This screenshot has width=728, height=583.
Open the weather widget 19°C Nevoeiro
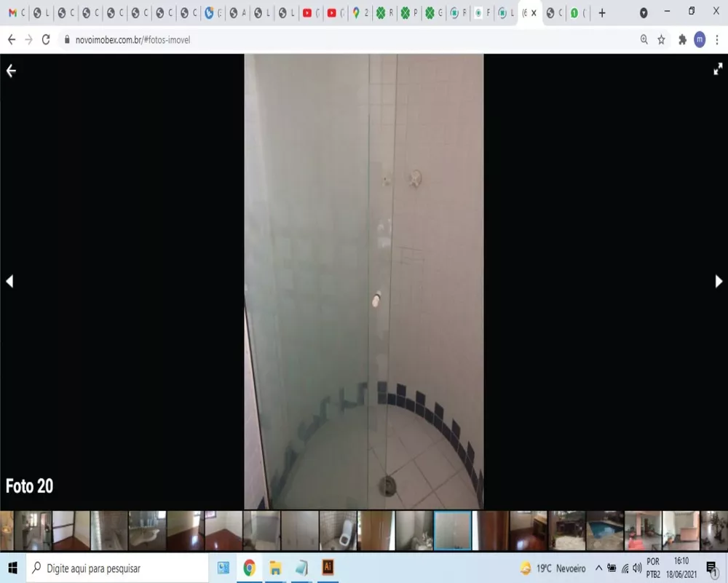tap(553, 568)
